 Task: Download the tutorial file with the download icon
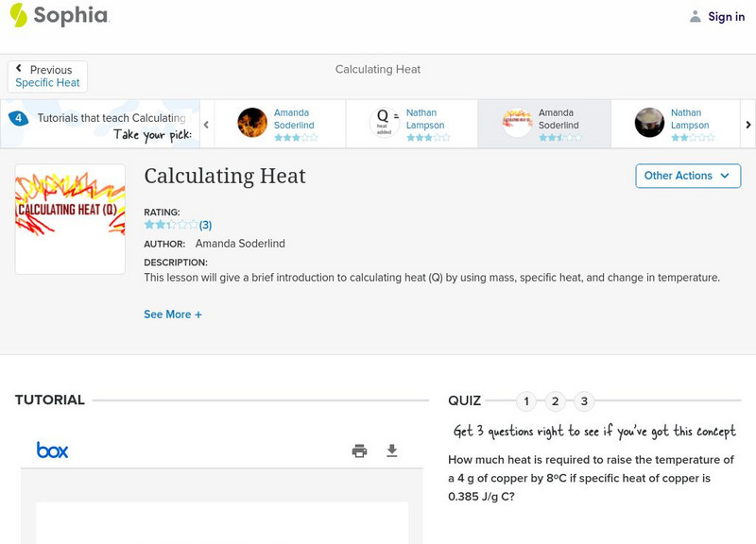tap(392, 450)
